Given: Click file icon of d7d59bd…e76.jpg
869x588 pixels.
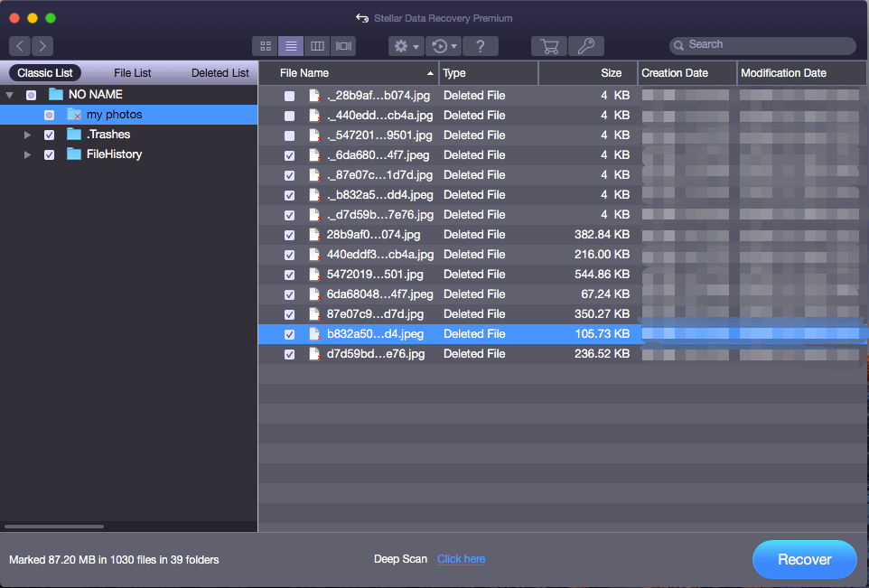Looking at the screenshot, I should (314, 354).
